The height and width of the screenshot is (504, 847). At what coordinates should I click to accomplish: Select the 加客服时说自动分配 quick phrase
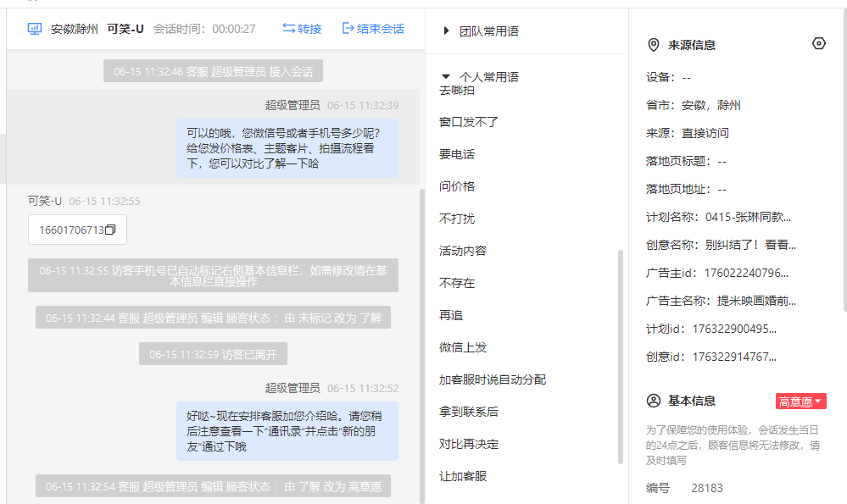pos(493,379)
